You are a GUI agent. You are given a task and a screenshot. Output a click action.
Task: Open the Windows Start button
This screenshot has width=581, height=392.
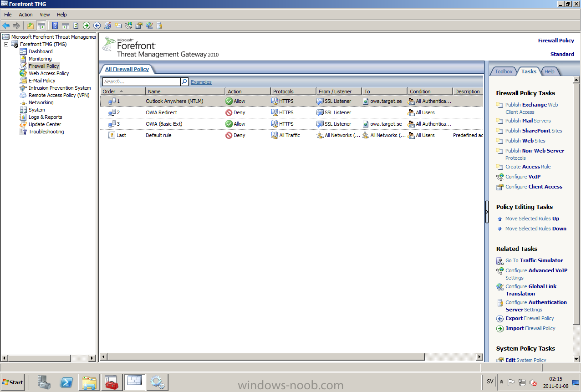[x=13, y=382]
